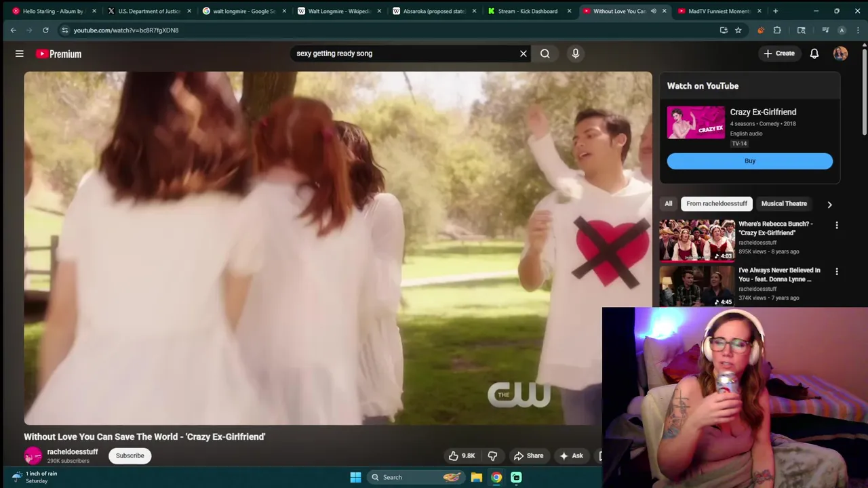Open YouTube notifications bell

tap(814, 54)
